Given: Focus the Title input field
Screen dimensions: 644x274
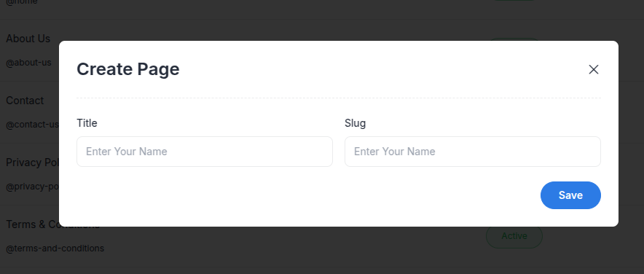Looking at the screenshot, I should pos(205,152).
